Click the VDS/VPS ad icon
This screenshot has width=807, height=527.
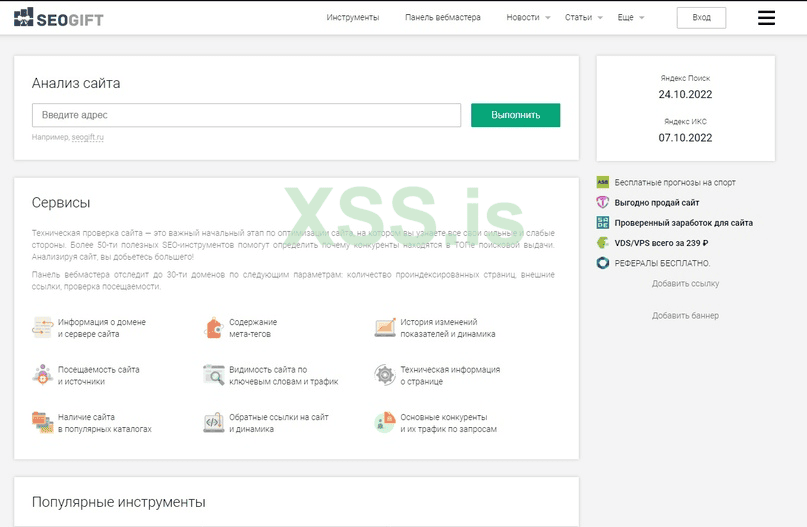tap(602, 242)
